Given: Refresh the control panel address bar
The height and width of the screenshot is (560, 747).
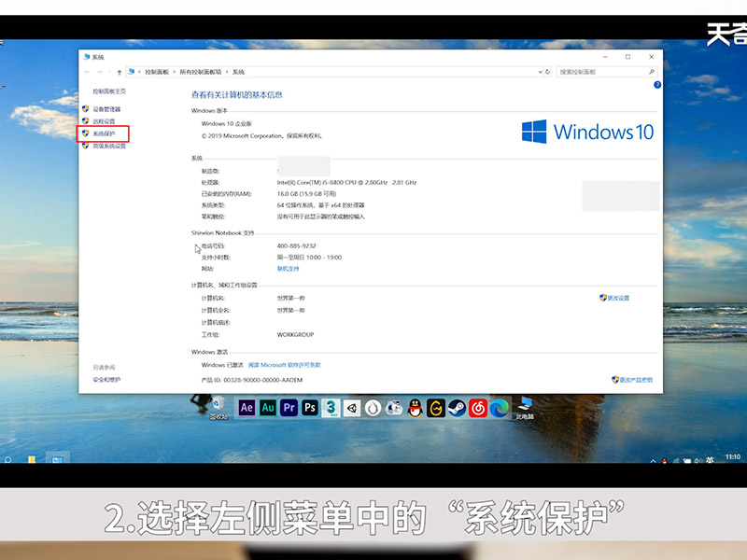Looking at the screenshot, I should pyautogui.click(x=547, y=72).
